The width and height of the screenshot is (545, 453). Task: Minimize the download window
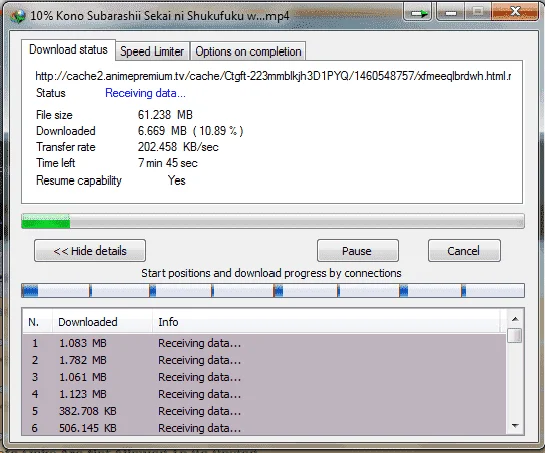[451, 13]
